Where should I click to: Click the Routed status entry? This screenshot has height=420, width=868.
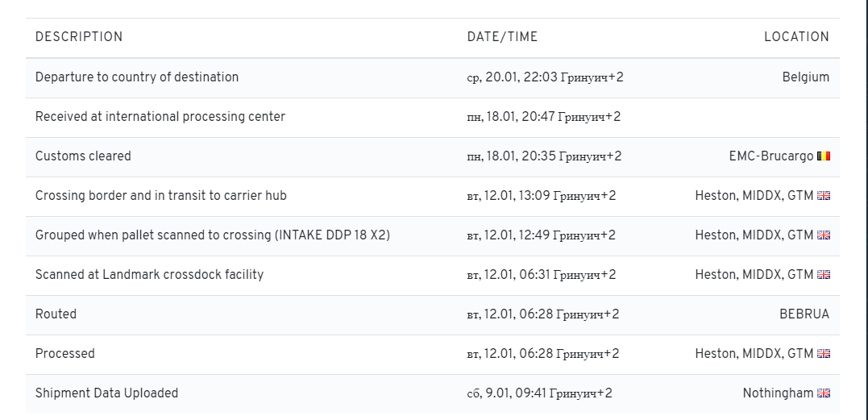point(56,314)
